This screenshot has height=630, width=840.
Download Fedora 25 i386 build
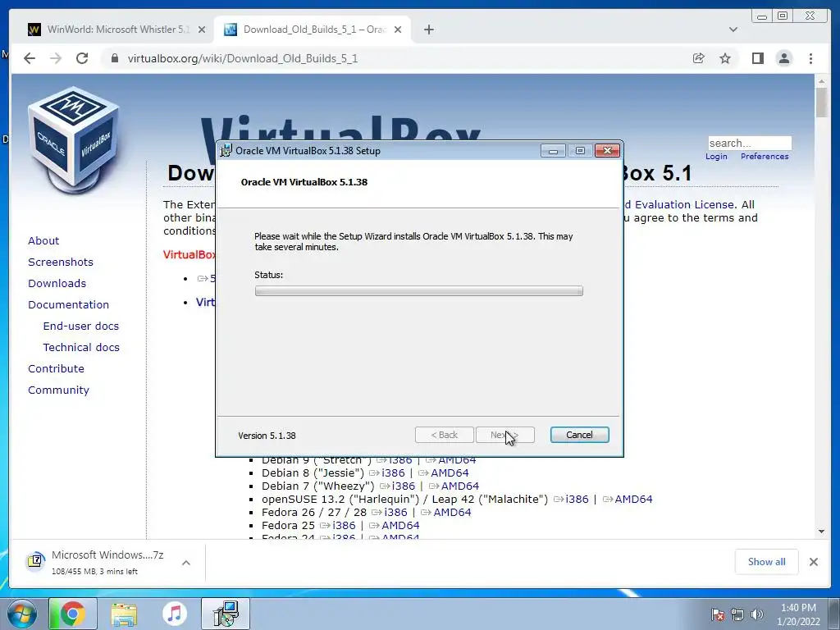pos(344,526)
